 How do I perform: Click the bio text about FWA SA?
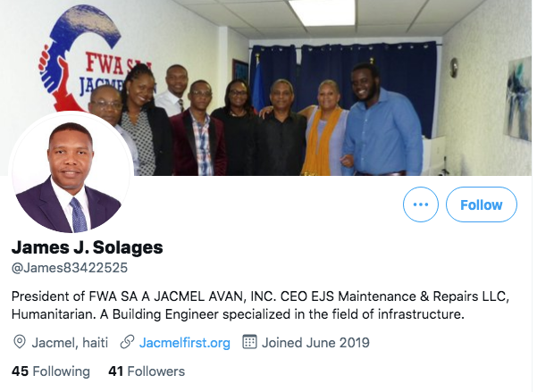[x=260, y=305]
